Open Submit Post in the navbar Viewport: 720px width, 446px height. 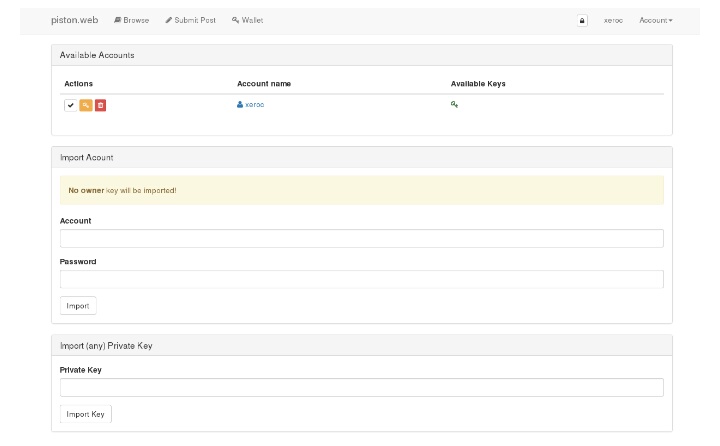coord(191,20)
